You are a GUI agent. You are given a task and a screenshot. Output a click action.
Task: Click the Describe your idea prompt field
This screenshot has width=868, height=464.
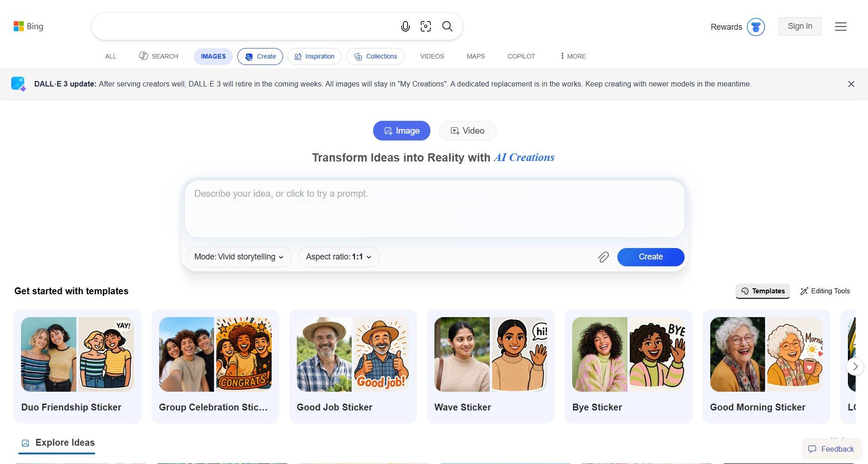(x=434, y=209)
